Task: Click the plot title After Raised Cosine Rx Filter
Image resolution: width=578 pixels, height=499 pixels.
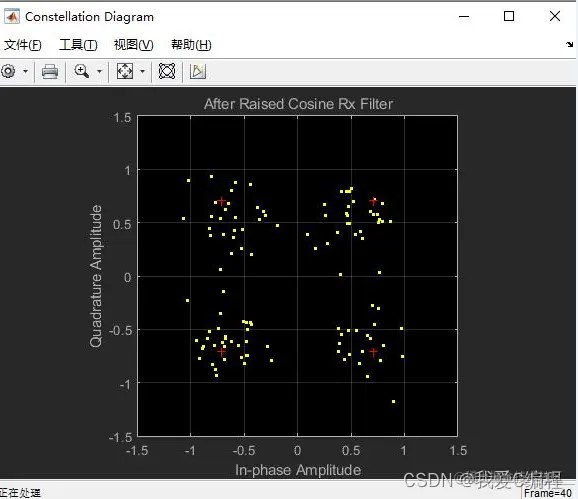Action: [298, 104]
